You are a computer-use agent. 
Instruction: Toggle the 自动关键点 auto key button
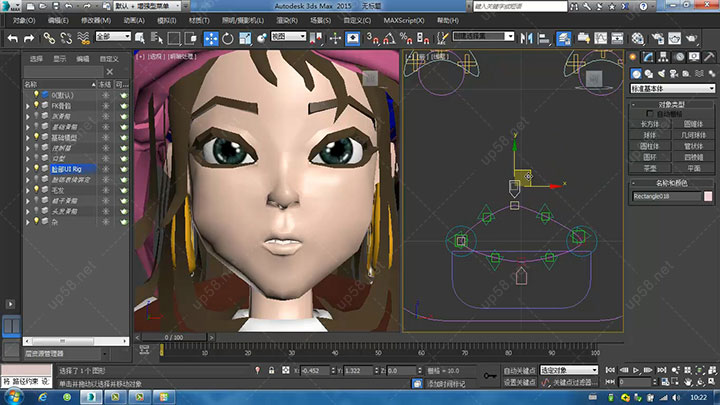(519, 371)
